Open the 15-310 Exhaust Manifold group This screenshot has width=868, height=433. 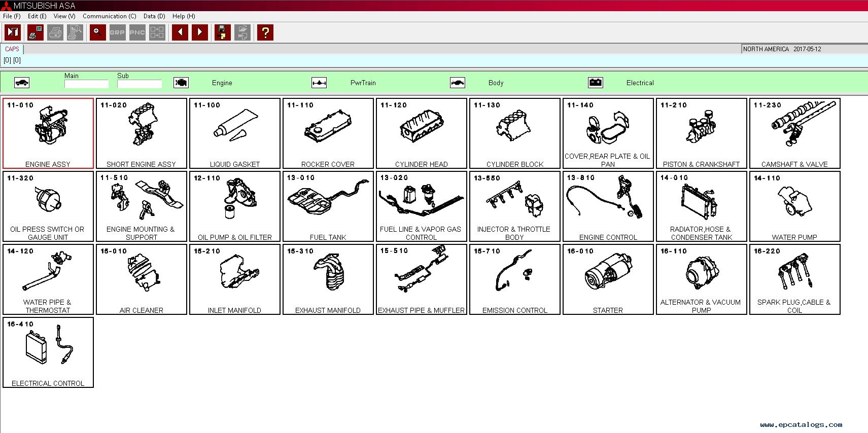pos(328,279)
